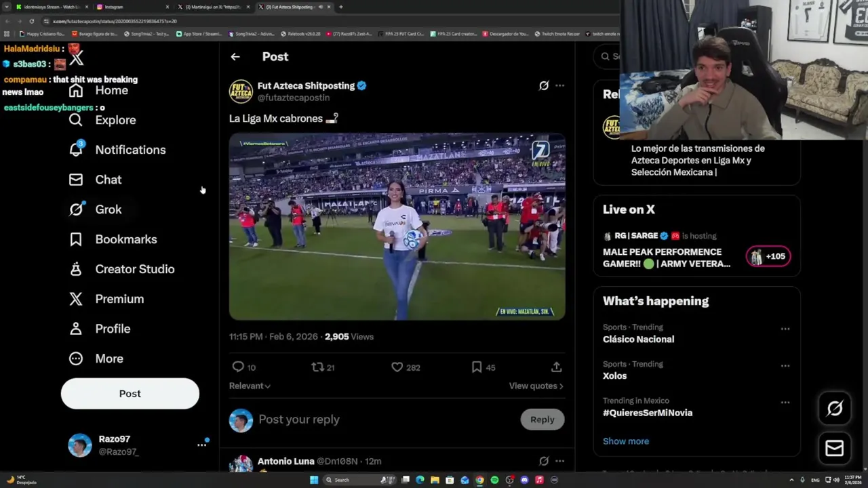Open the floating Grok button at bottom right
This screenshot has width=868, height=488.
(x=835, y=408)
